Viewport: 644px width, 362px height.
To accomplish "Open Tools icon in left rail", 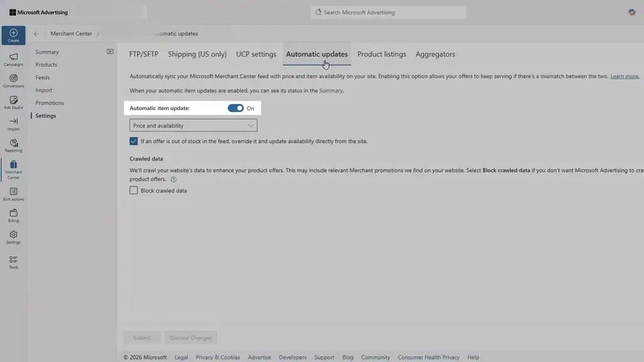I will click(14, 260).
